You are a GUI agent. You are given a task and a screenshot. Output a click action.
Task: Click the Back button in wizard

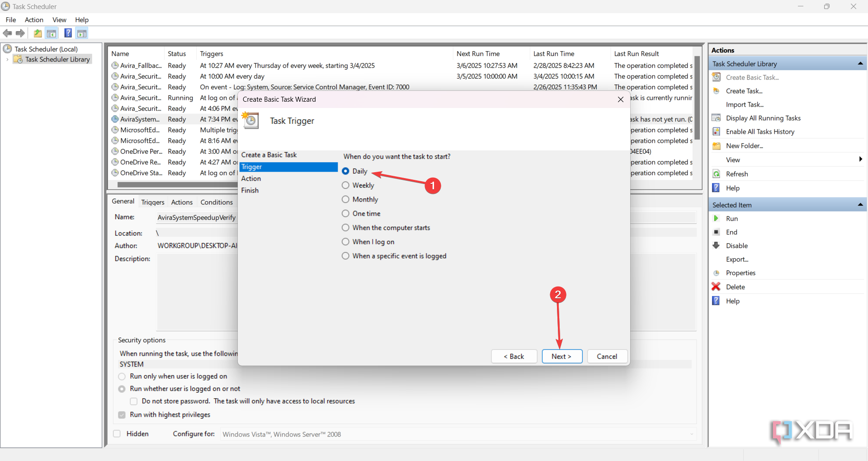pos(514,356)
